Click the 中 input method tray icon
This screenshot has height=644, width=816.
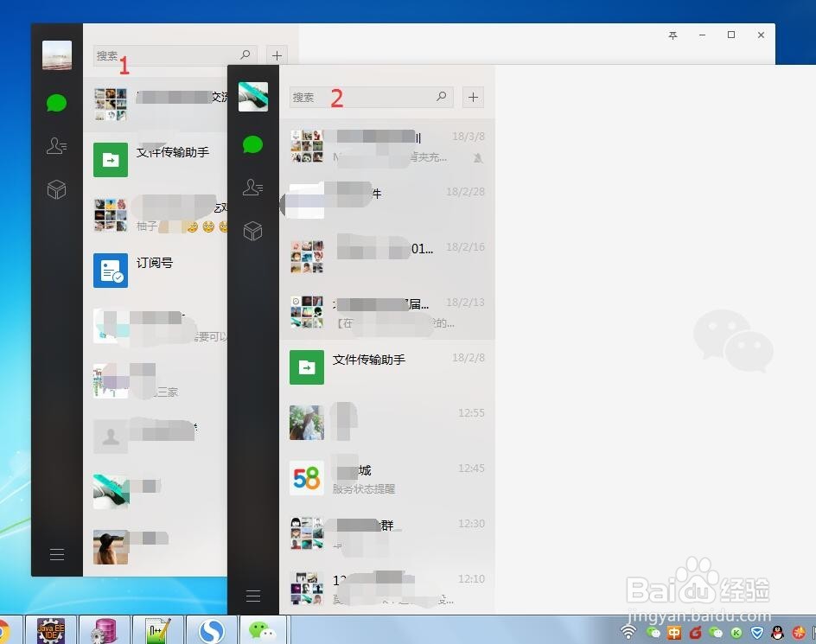click(674, 633)
